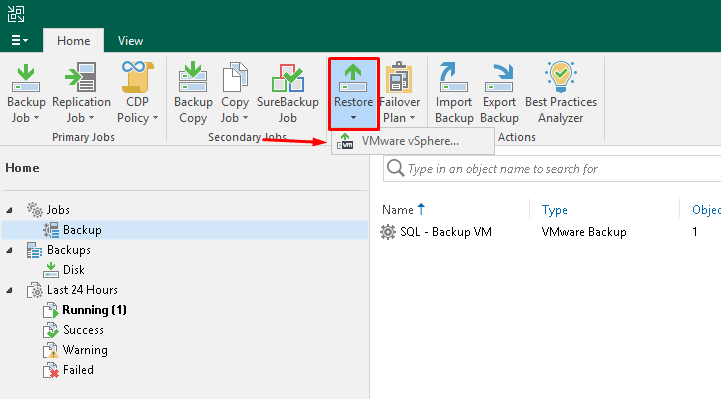Click the Last 24 Hours label

pos(82,290)
